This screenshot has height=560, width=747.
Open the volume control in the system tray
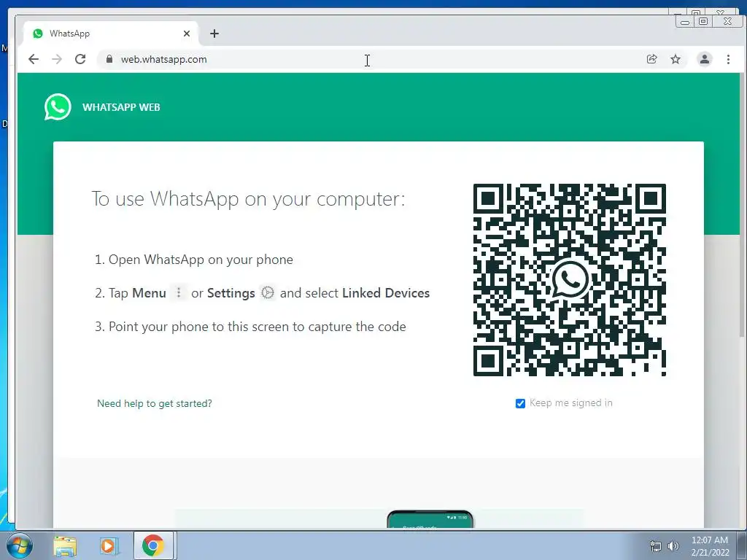pyautogui.click(x=673, y=546)
